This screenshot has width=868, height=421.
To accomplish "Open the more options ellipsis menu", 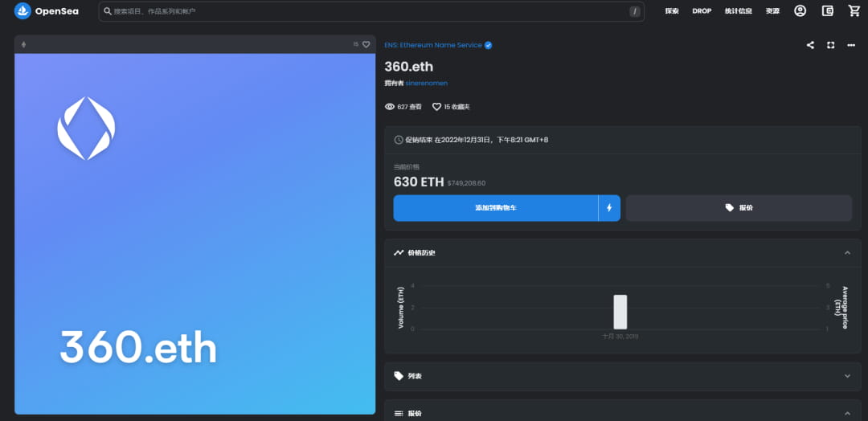I will click(851, 45).
